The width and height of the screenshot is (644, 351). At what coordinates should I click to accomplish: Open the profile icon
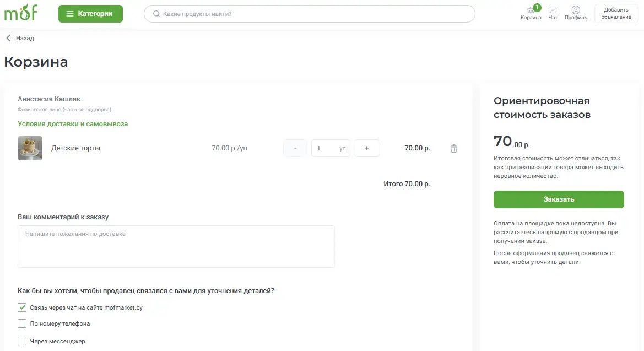[x=576, y=10]
